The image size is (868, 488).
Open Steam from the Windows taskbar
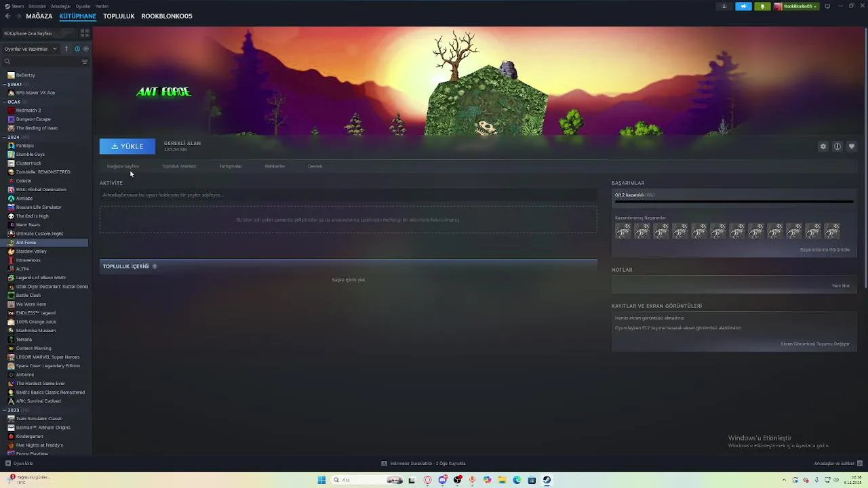tap(547, 480)
